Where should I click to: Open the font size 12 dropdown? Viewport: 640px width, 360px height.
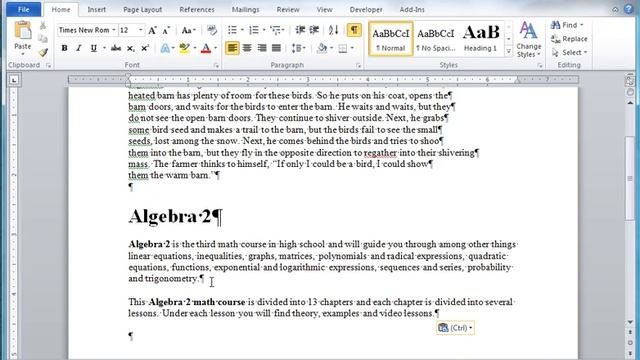tap(140, 30)
